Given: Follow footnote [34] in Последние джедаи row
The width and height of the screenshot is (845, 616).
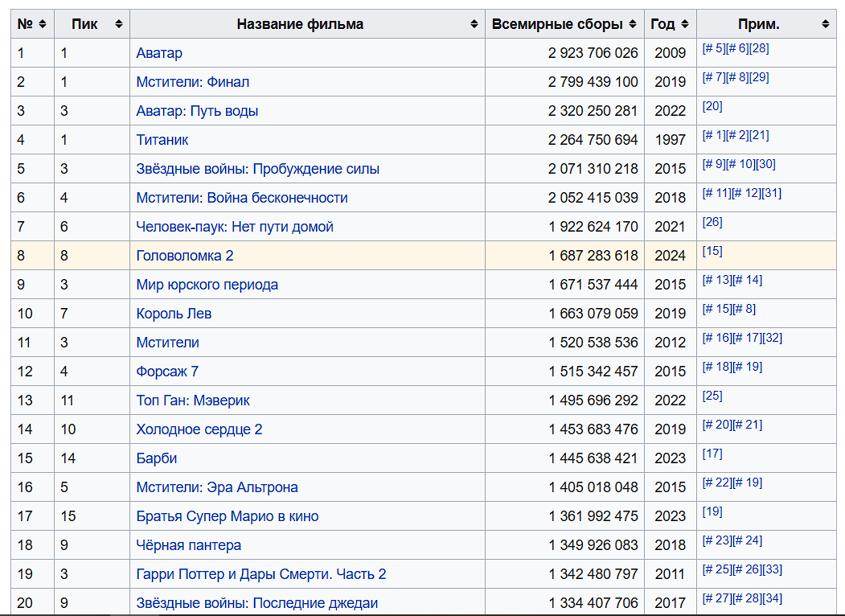Looking at the screenshot, I should [772, 599].
